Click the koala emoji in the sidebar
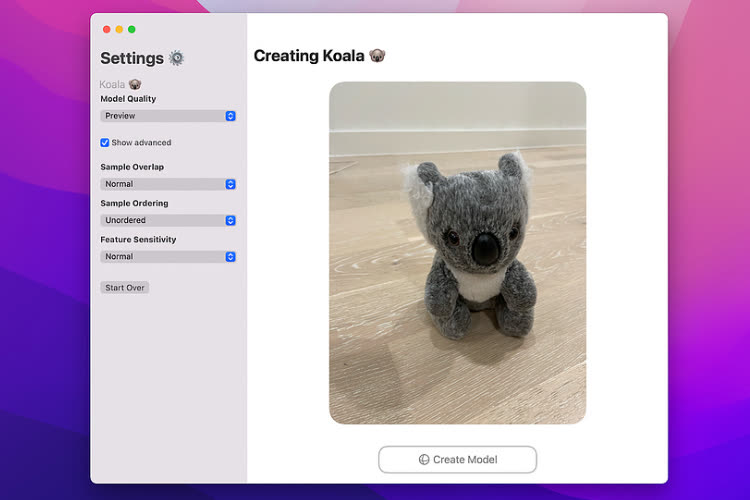This screenshot has width=750, height=500. click(135, 84)
